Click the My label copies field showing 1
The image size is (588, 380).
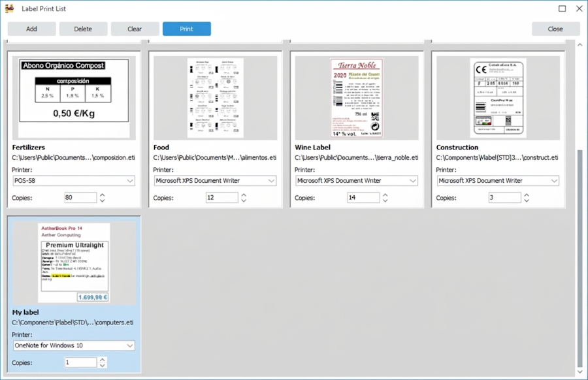pyautogui.click(x=80, y=362)
